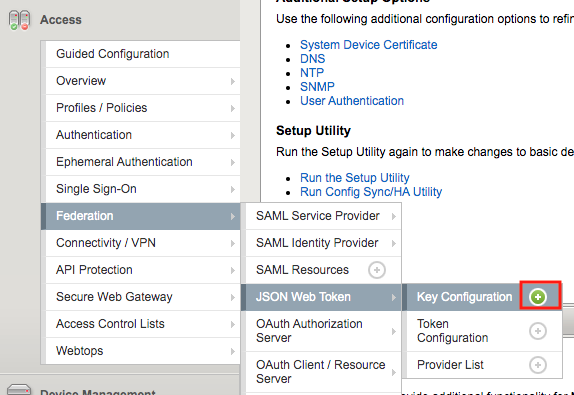The height and width of the screenshot is (395, 574).
Task: Expand the Connectivity / VPN submenu arrow
Action: point(233,243)
